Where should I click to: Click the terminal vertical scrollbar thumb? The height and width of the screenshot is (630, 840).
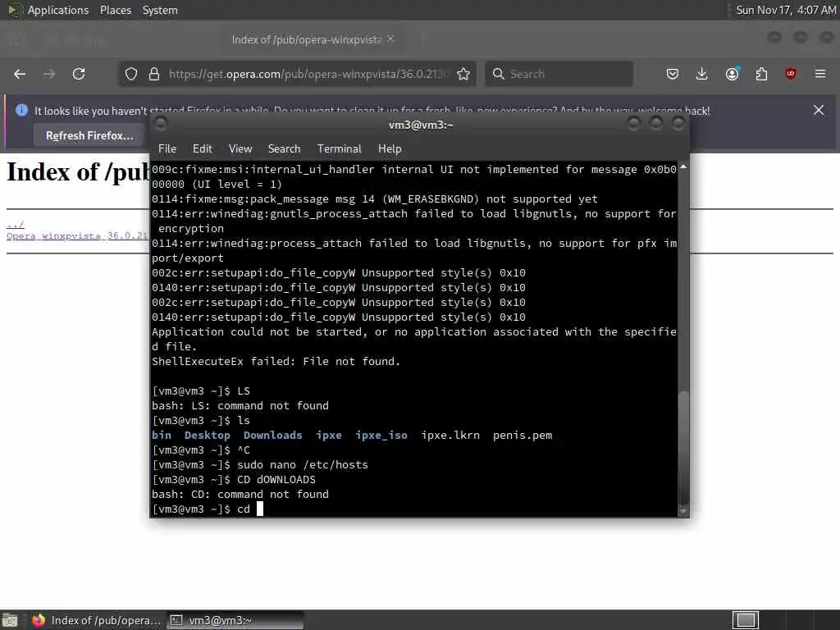pos(683,447)
